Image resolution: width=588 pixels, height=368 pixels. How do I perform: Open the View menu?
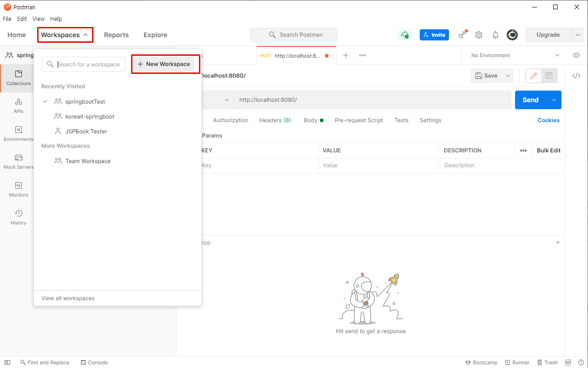point(39,19)
